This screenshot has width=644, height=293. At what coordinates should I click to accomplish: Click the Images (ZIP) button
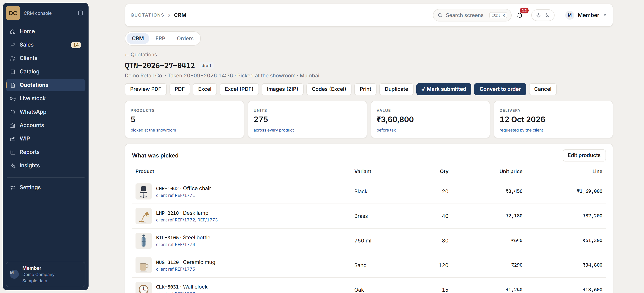tap(282, 89)
